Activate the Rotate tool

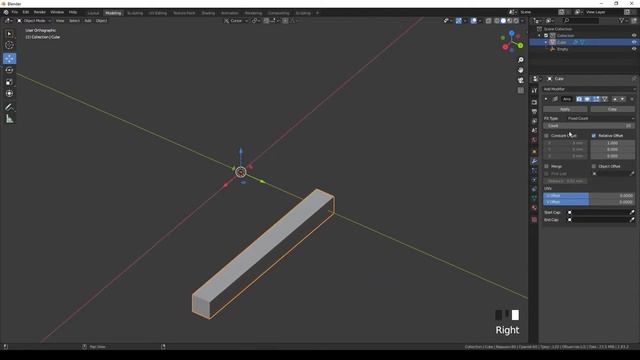pos(9,70)
